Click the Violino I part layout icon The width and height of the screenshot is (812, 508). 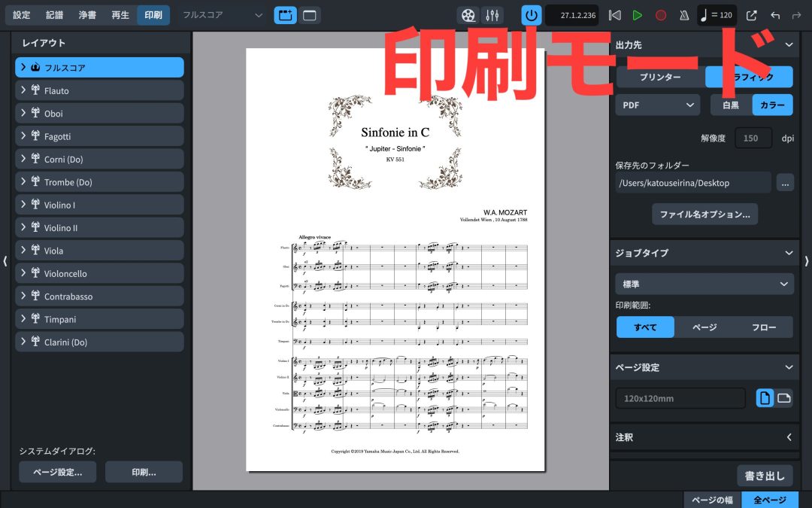[x=35, y=204]
